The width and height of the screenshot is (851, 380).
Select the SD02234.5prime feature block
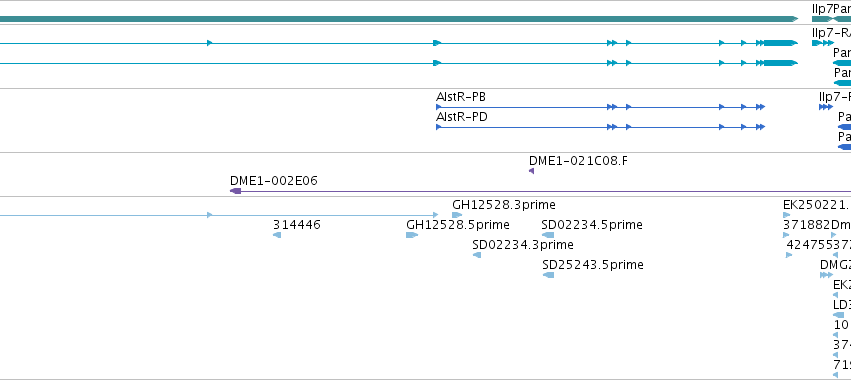[548, 235]
